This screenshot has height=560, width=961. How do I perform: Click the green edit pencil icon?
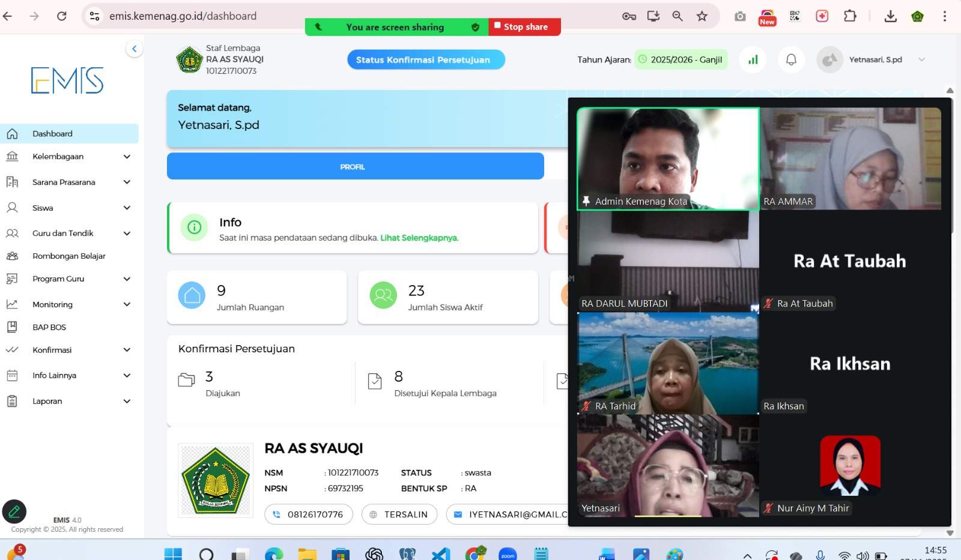(14, 512)
